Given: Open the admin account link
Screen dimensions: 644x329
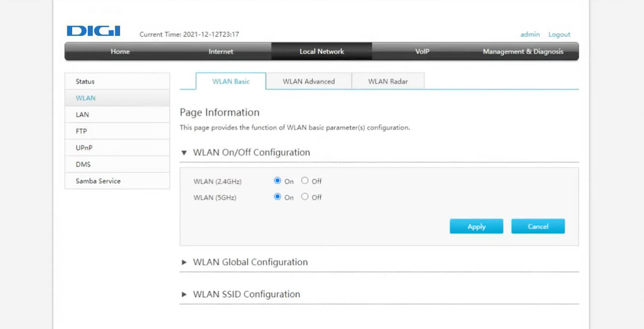Looking at the screenshot, I should point(530,34).
